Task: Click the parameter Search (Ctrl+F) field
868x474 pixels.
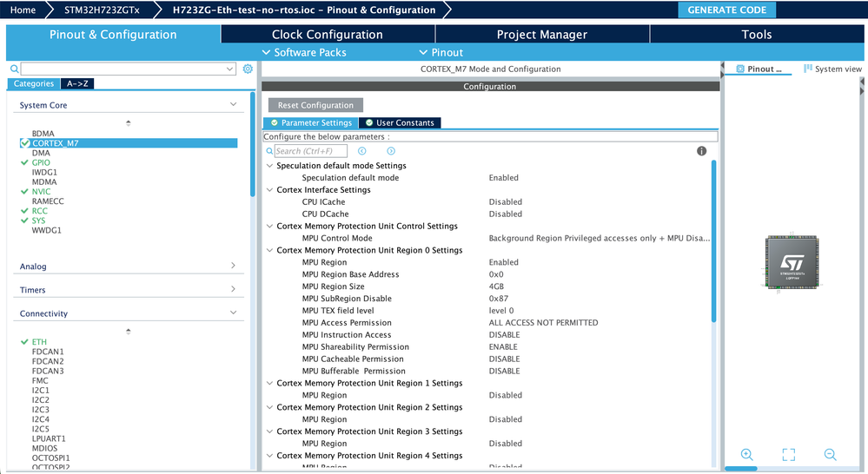Action: tap(310, 151)
